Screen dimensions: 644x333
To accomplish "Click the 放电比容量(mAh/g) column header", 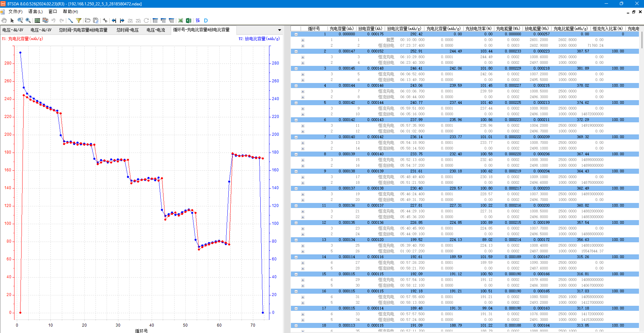I will [x=405, y=29].
